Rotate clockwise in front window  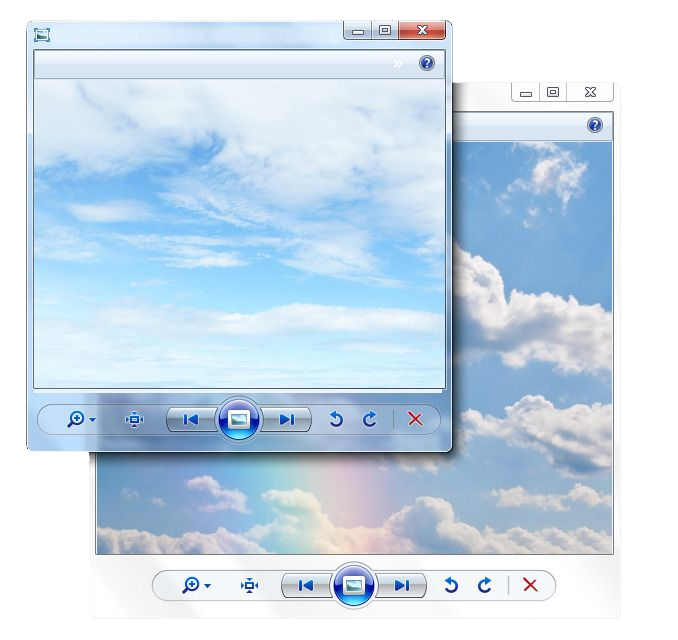tap(370, 419)
